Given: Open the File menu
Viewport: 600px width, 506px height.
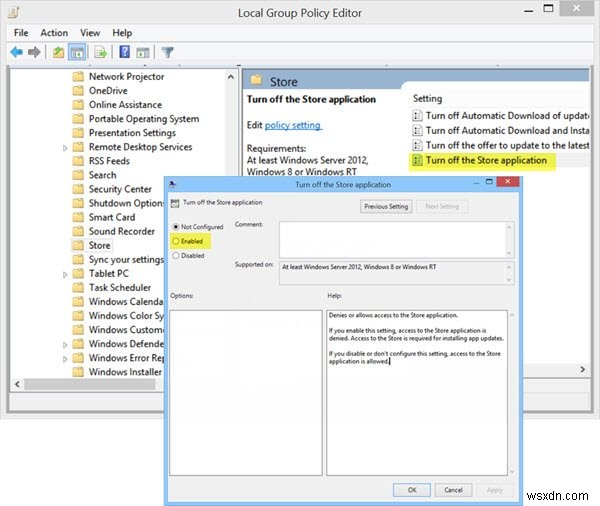Looking at the screenshot, I should coord(21,33).
